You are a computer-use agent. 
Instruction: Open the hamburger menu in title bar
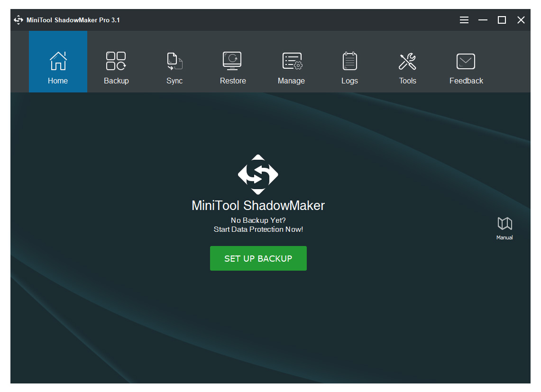[464, 20]
